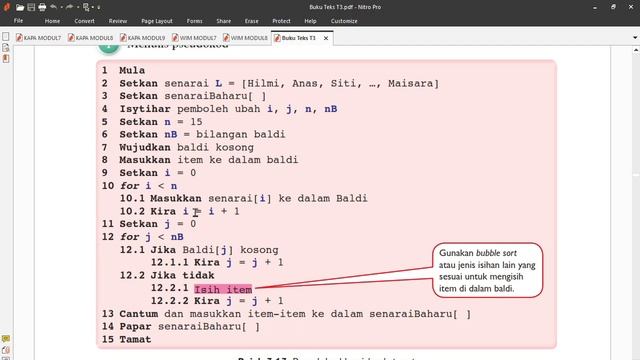This screenshot has height=360, width=640.
Task: Click 'bilangan baldi' text on line 6
Action: [x=240, y=134]
